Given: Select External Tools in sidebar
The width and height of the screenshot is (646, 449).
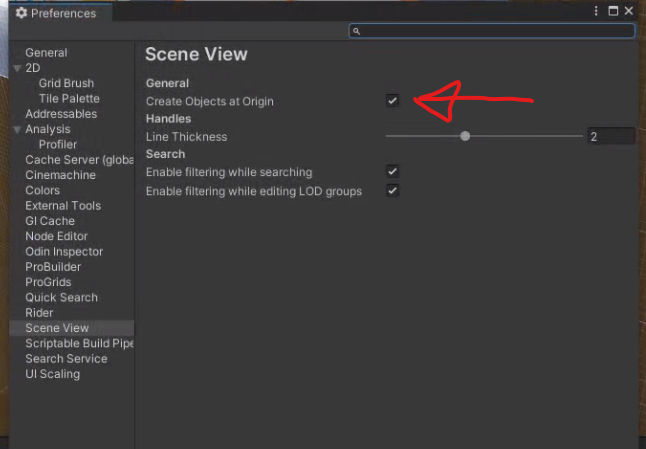Looking at the screenshot, I should point(63,206).
